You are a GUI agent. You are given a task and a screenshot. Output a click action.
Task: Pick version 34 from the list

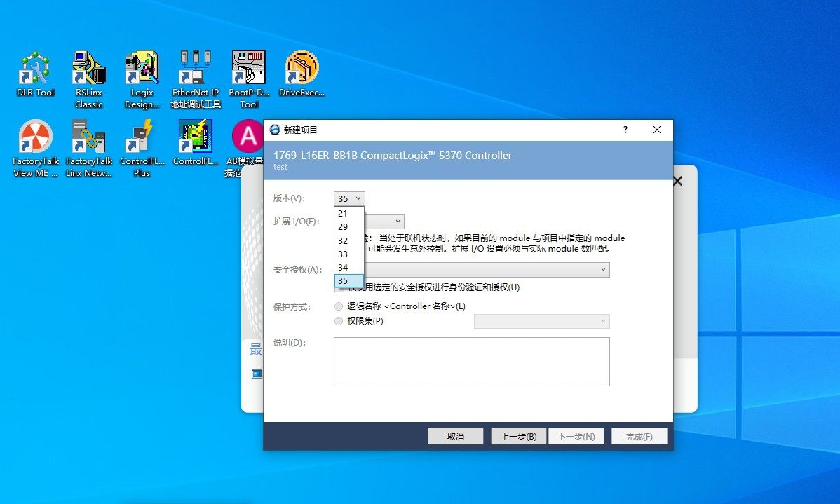[x=348, y=267]
